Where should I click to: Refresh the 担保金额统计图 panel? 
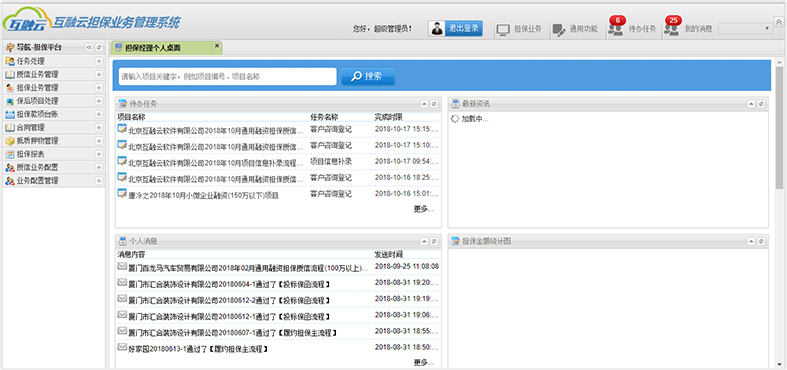[x=761, y=241]
